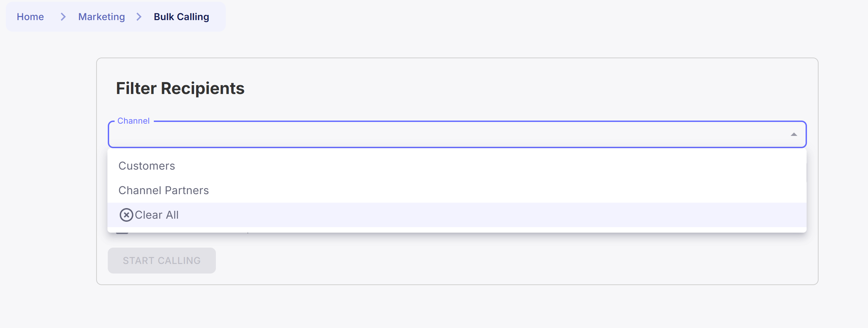
Task: Click the breadcrumb bar's padding left of Home
Action: pos(11,17)
